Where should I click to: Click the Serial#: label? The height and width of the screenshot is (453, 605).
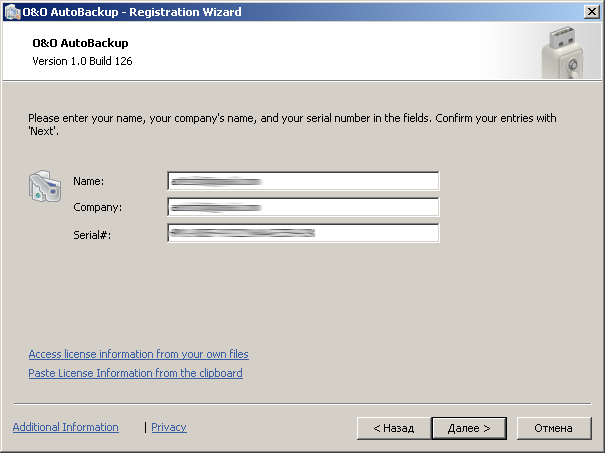[93, 233]
